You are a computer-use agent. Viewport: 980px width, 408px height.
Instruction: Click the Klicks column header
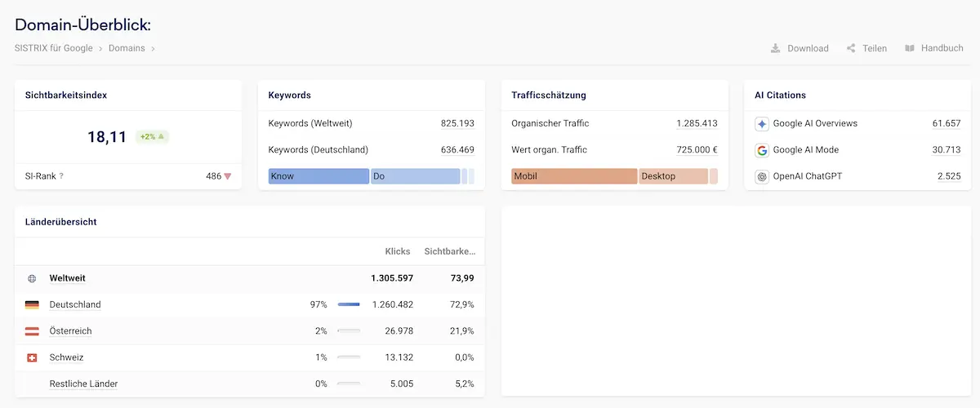click(399, 251)
